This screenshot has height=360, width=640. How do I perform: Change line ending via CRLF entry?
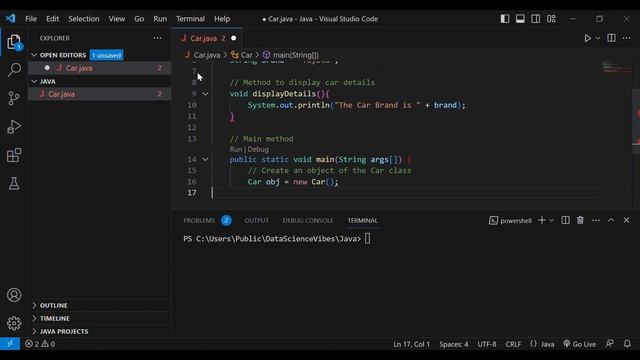click(513, 344)
